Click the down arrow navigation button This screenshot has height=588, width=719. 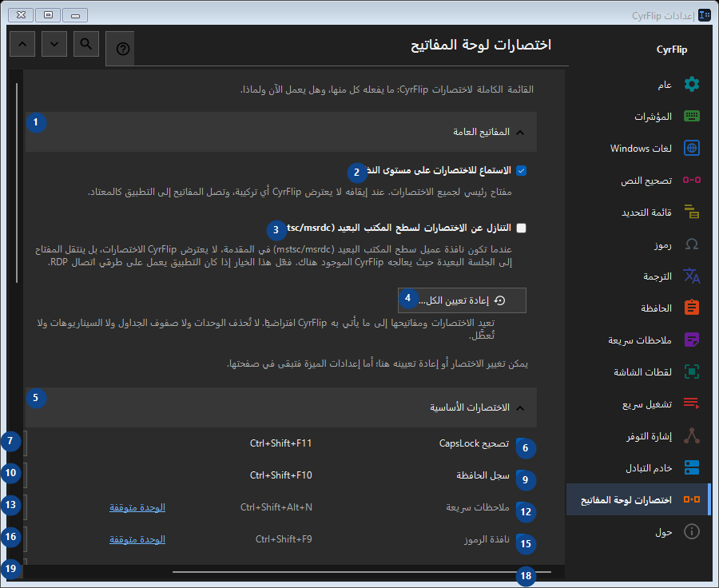point(54,44)
